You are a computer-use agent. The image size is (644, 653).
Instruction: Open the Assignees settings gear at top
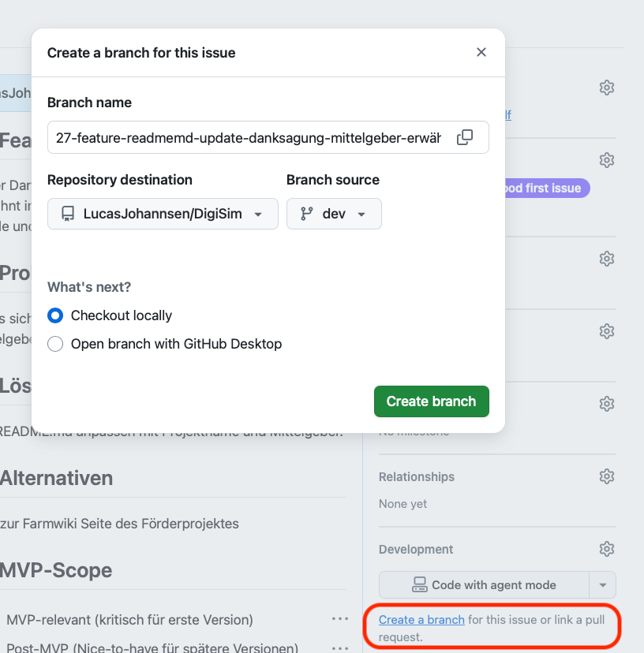point(606,88)
